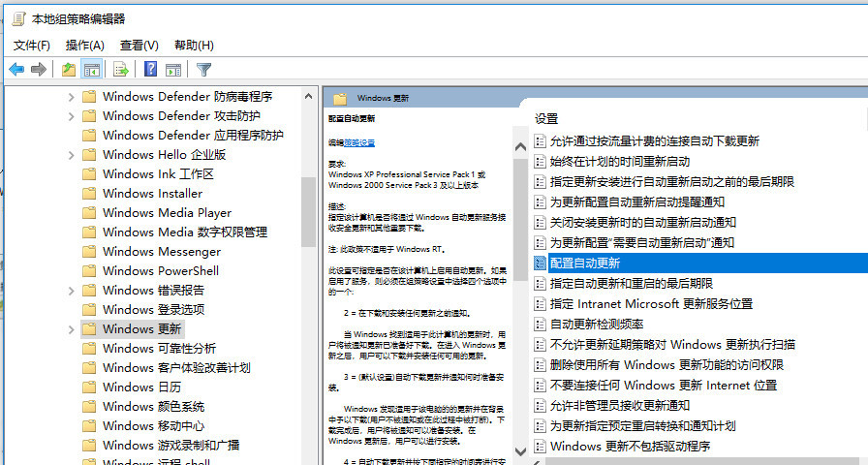
Task: Select Windows 登录选项 folder
Action: (x=153, y=310)
